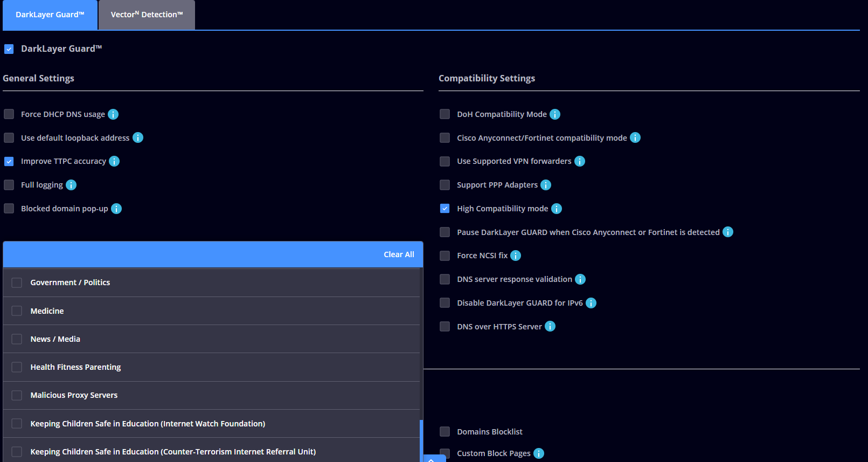The image size is (868, 462).
Task: Check Force NCSI fix
Action: click(x=445, y=256)
